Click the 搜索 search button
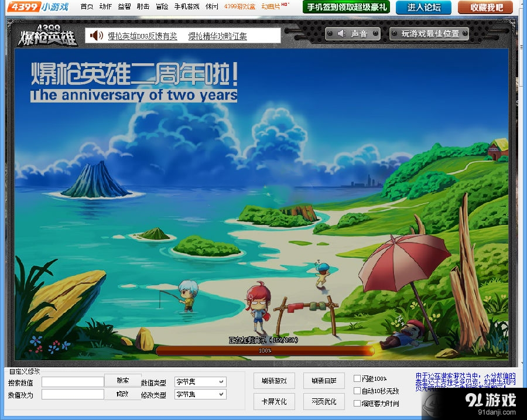The height and width of the screenshot is (420, 527). [123, 380]
